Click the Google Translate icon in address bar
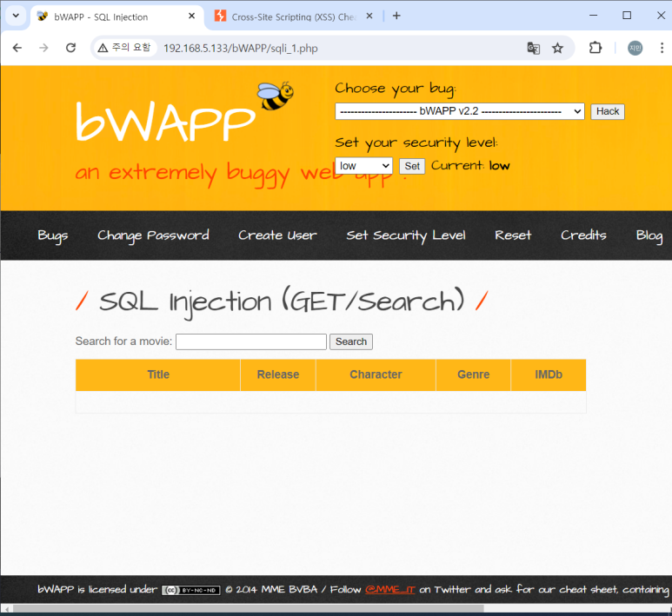 tap(533, 48)
